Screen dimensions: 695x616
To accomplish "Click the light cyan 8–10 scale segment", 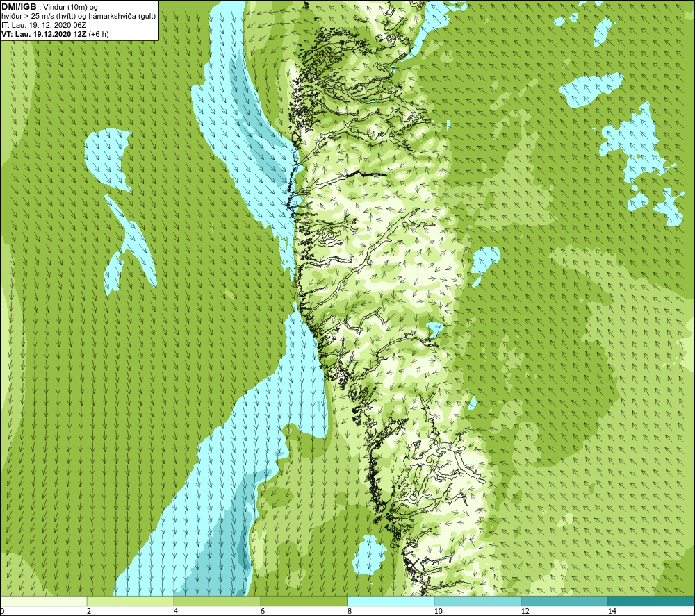I will [391, 601].
